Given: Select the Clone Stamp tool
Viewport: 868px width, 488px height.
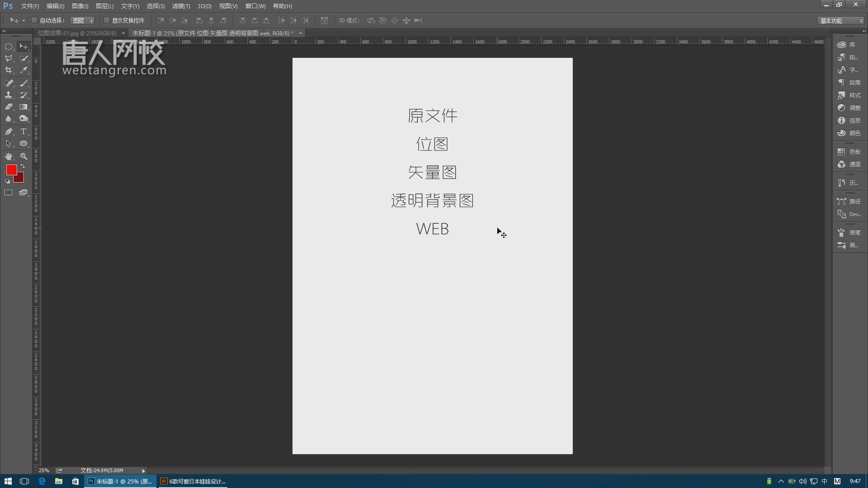Looking at the screenshot, I should pyautogui.click(x=9, y=95).
